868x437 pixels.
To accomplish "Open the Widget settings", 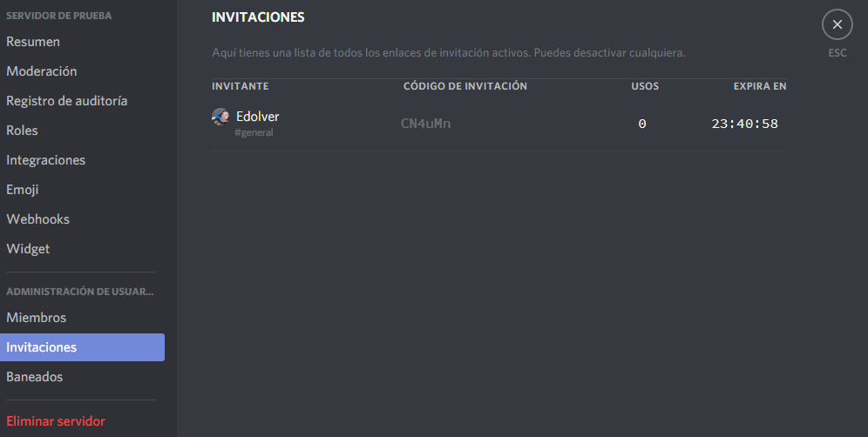I will 29,249.
